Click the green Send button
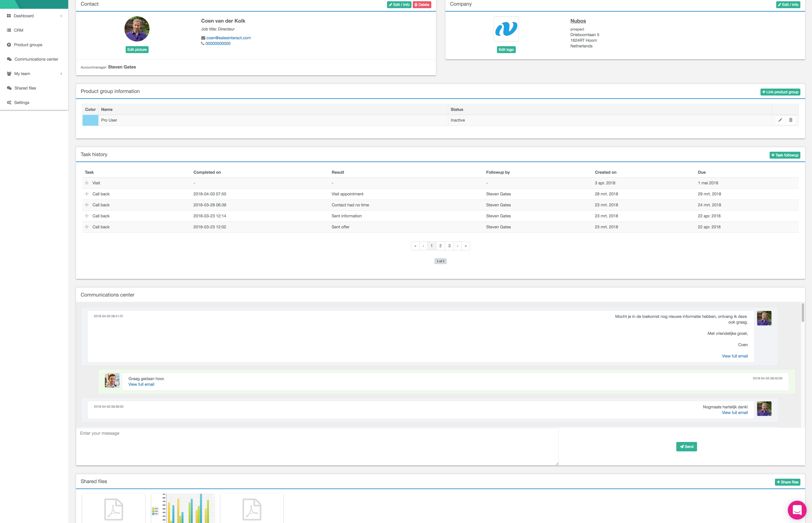The width and height of the screenshot is (812, 523). 686,447
